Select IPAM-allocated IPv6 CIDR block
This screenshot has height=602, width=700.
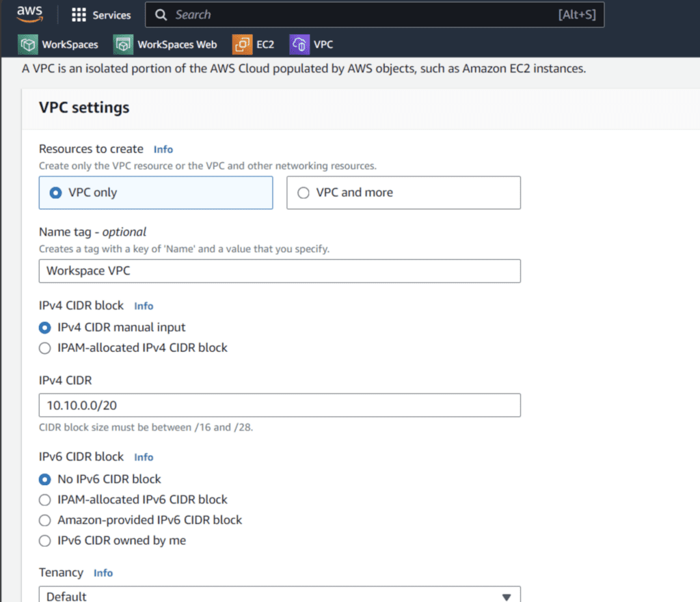[44, 500]
